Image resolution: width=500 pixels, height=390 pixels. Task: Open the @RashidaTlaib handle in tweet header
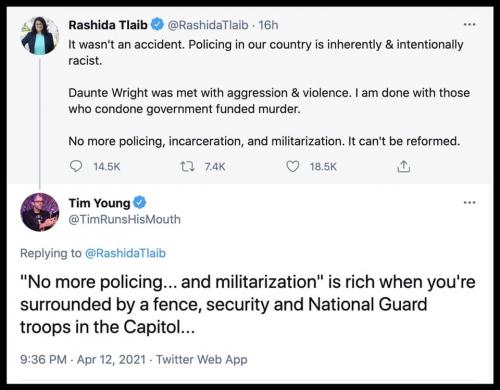(208, 25)
